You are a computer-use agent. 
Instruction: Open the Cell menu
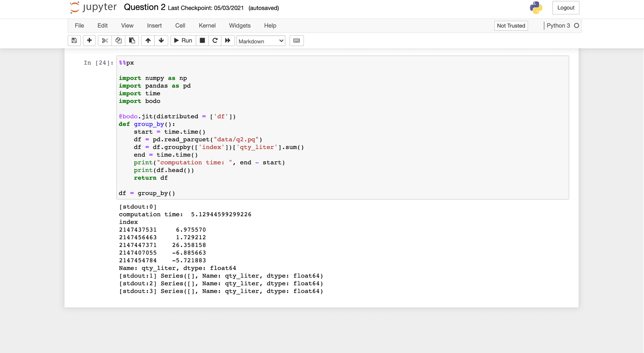pos(180,25)
